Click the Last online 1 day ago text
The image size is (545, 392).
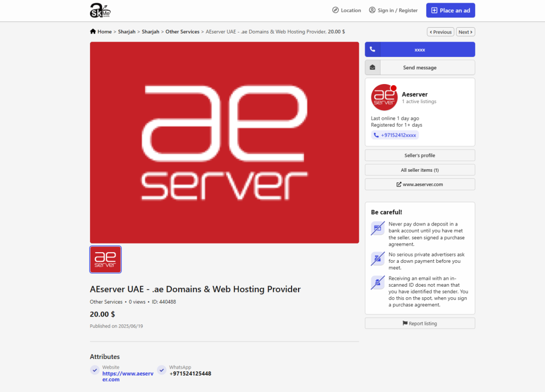pyautogui.click(x=395, y=119)
